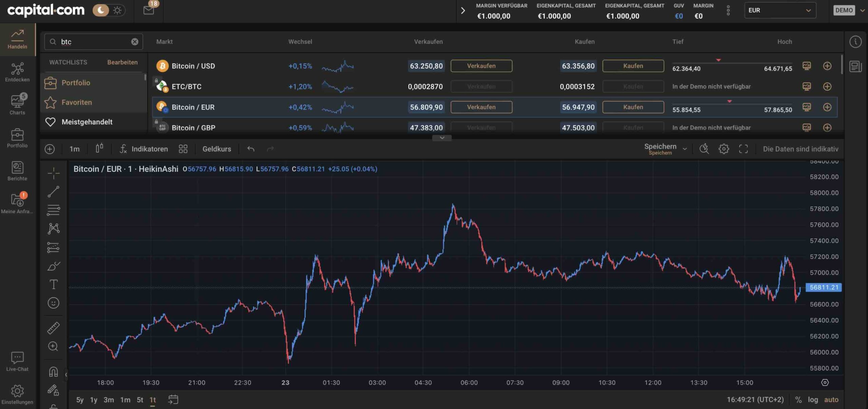Open the 16:49:21 (UTC+2) timezone menu
Image resolution: width=868 pixels, height=409 pixels.
[755, 400]
